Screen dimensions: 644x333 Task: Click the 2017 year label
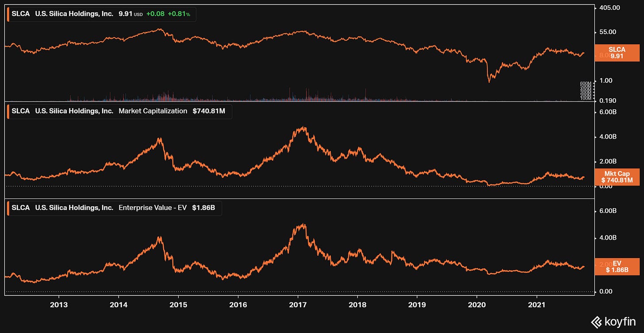(298, 305)
